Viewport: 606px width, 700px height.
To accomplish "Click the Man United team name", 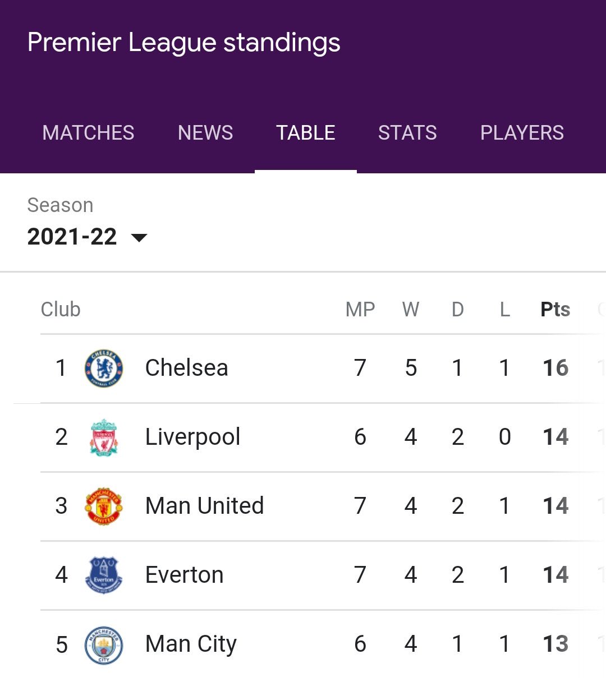I will click(204, 506).
